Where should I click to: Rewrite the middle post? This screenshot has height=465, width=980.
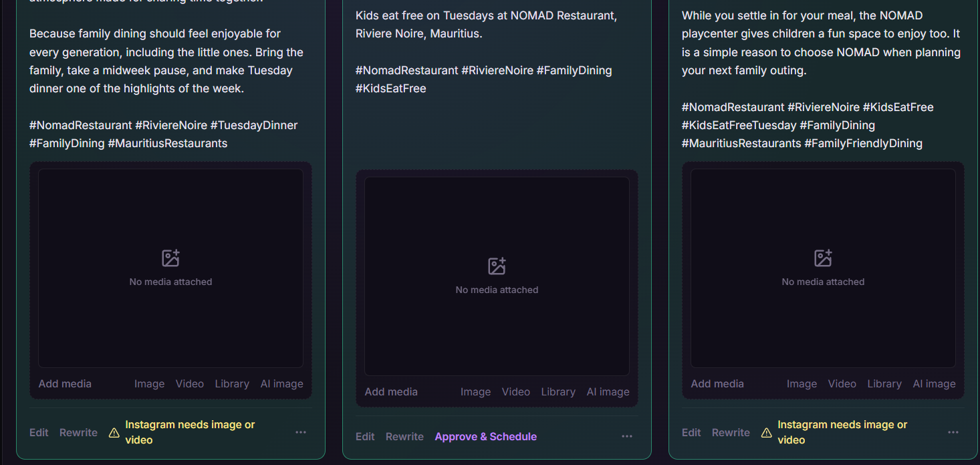[404, 437]
